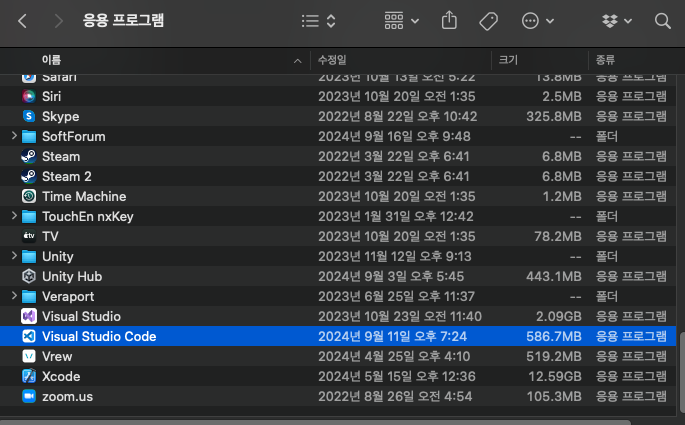
Task: Expand the SoftForum folder
Action: coord(14,136)
